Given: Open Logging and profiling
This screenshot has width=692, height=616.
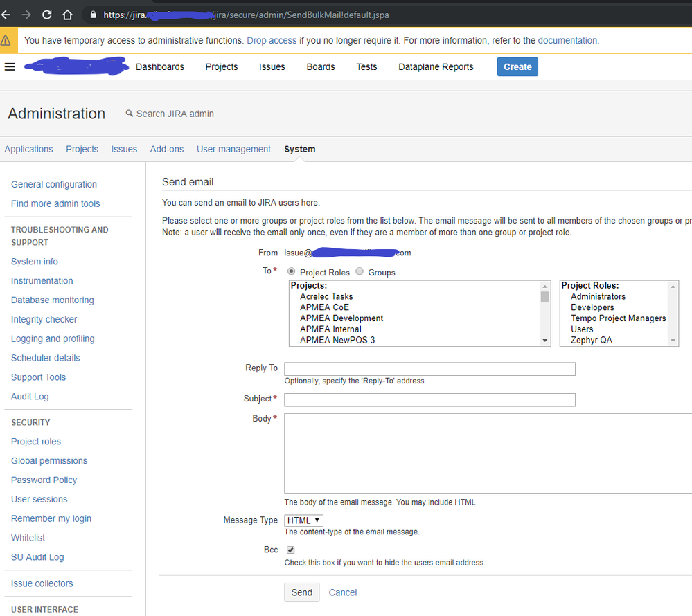Looking at the screenshot, I should 53,338.
